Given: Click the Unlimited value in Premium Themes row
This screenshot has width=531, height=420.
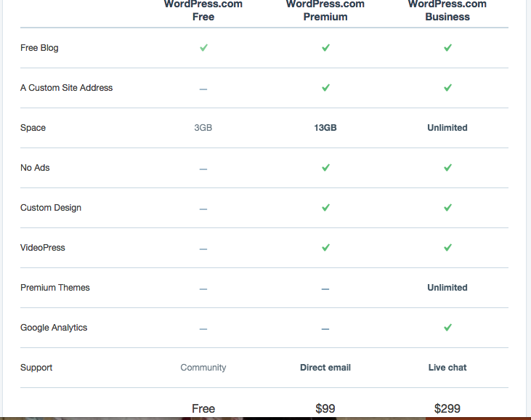Looking at the screenshot, I should pyautogui.click(x=447, y=288).
